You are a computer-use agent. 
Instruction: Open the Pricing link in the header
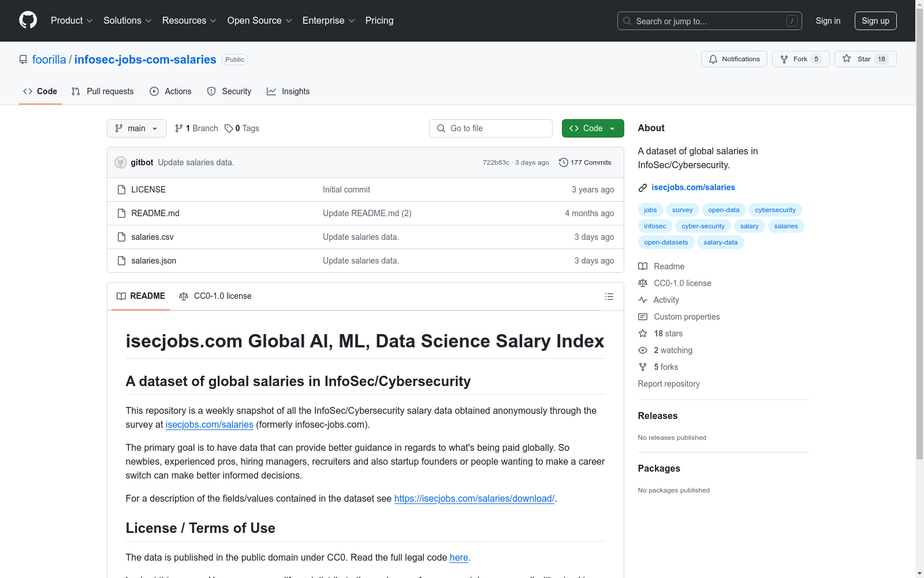(x=379, y=20)
